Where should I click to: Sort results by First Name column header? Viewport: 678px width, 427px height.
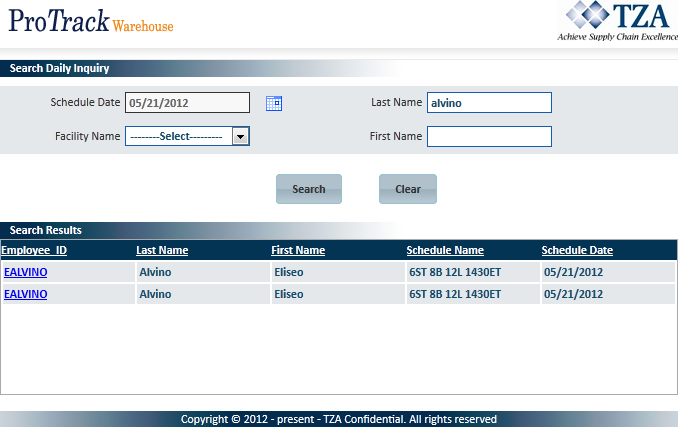coord(298,250)
